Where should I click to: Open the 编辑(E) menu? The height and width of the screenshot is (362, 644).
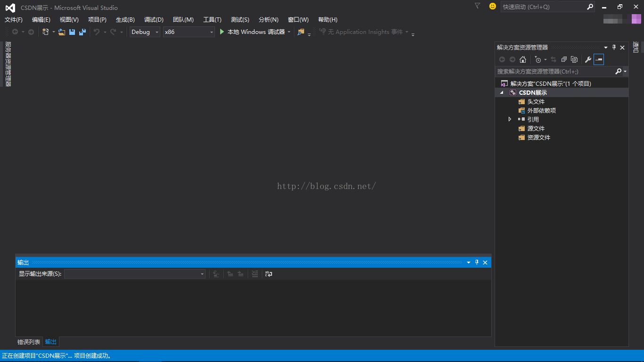(41, 20)
